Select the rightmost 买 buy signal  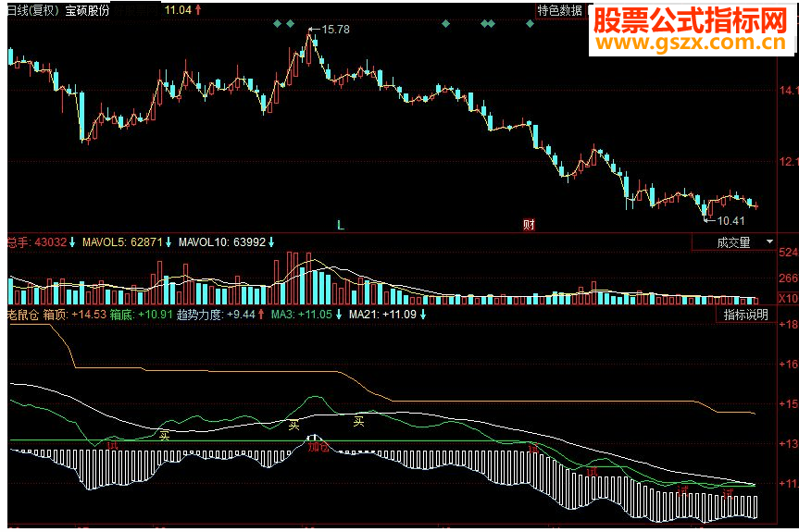[358, 421]
